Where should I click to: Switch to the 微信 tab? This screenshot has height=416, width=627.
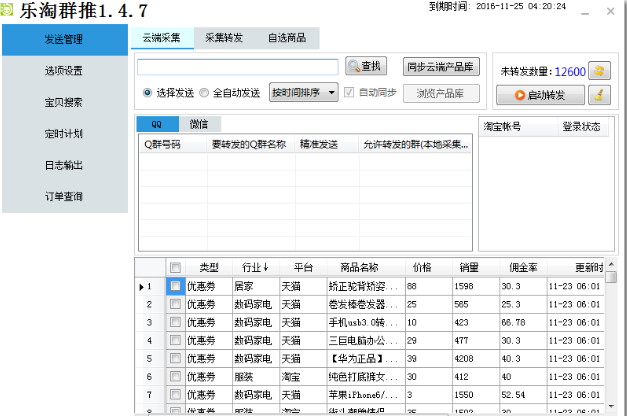click(x=199, y=124)
